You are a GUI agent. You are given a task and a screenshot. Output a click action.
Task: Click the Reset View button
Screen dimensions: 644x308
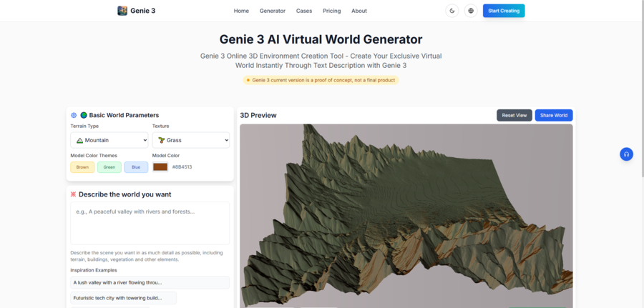tap(514, 115)
